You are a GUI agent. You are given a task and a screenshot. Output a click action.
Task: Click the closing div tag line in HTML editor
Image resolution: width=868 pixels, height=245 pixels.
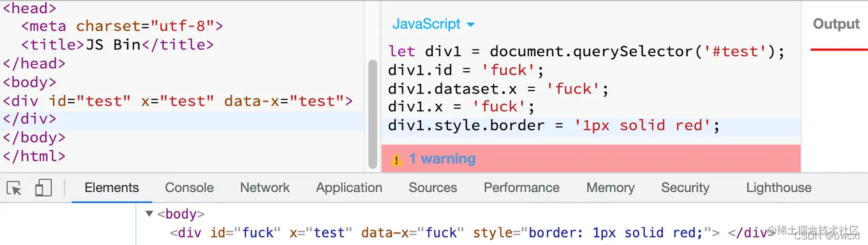click(x=30, y=119)
